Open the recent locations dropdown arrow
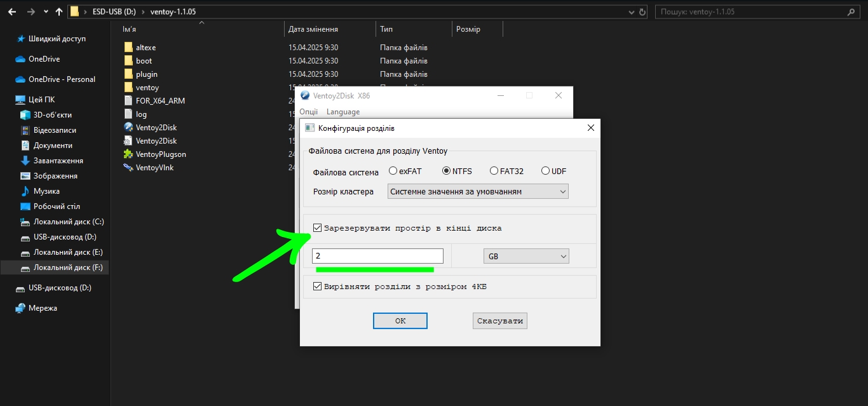The image size is (868, 406). 46,11
